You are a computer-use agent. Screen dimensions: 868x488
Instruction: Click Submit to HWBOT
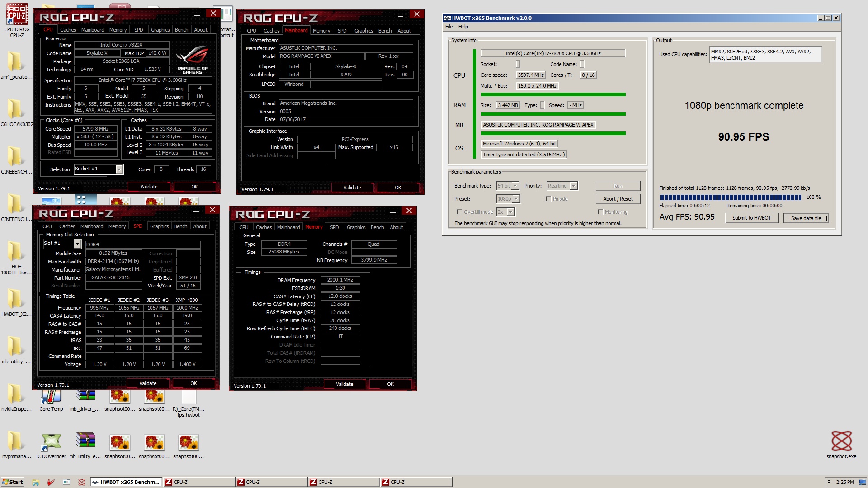point(751,218)
